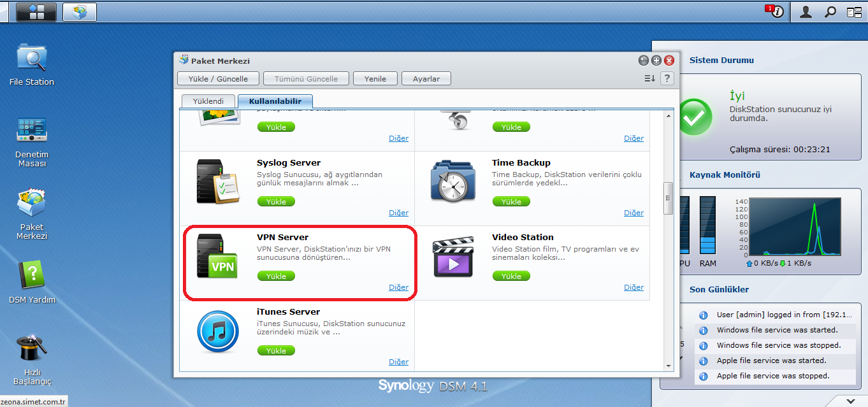This screenshot has height=407, width=868.
Task: Collapse the widget panel chevron
Action: [x=851, y=401]
